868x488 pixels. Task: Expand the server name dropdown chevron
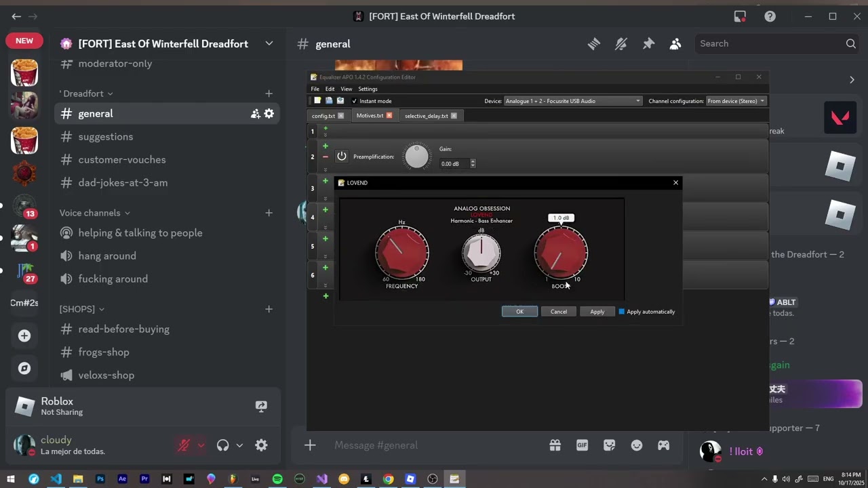click(x=269, y=43)
